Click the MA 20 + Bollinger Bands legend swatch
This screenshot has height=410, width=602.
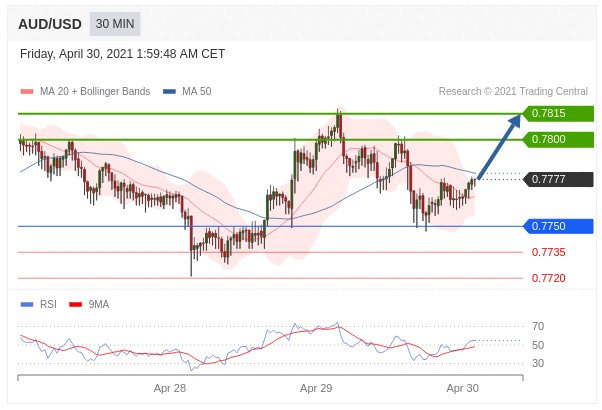coord(27,91)
